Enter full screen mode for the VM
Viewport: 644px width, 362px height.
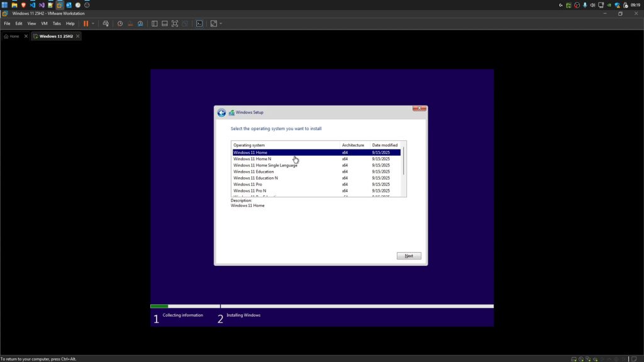coord(174,23)
